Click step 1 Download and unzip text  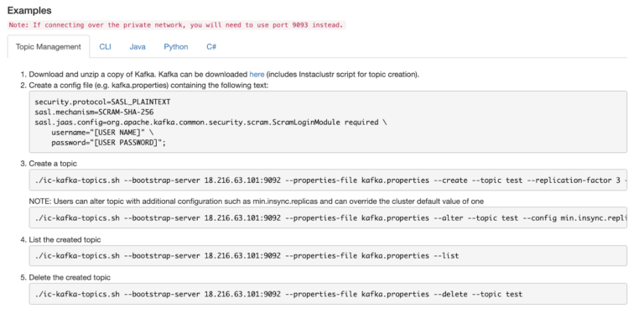coord(224,75)
